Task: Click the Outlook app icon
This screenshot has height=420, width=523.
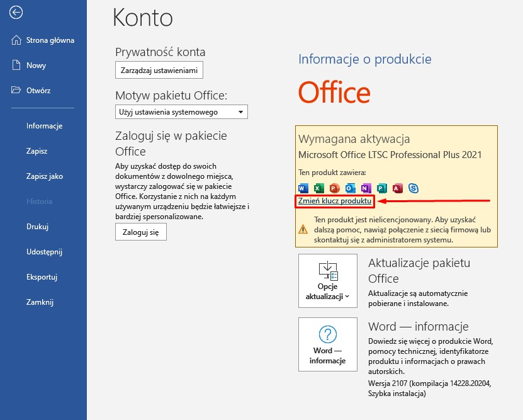Action: click(350, 188)
